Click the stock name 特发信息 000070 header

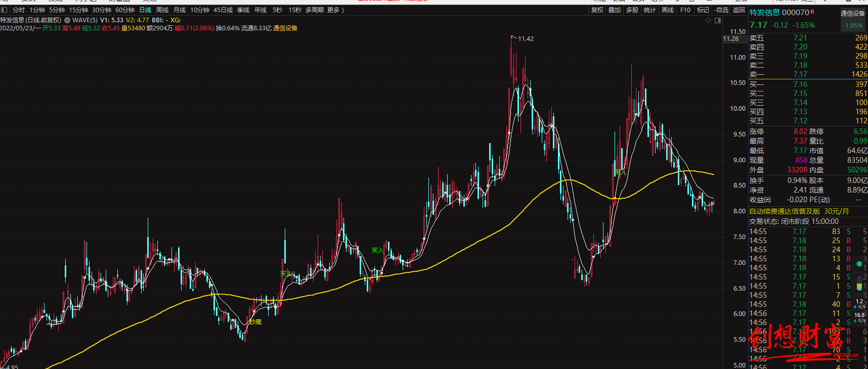click(x=779, y=12)
